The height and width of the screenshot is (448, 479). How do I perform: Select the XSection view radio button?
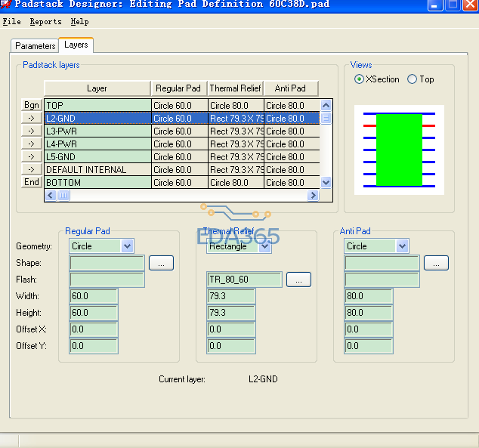pyautogui.click(x=360, y=79)
